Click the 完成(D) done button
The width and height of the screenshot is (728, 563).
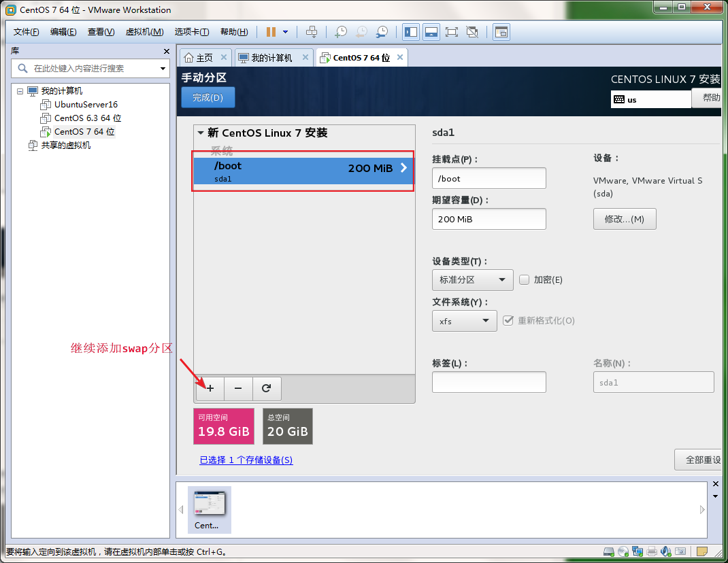(208, 97)
